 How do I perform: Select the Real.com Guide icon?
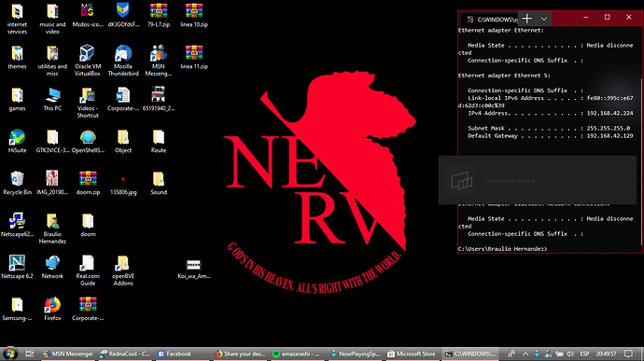point(88,270)
